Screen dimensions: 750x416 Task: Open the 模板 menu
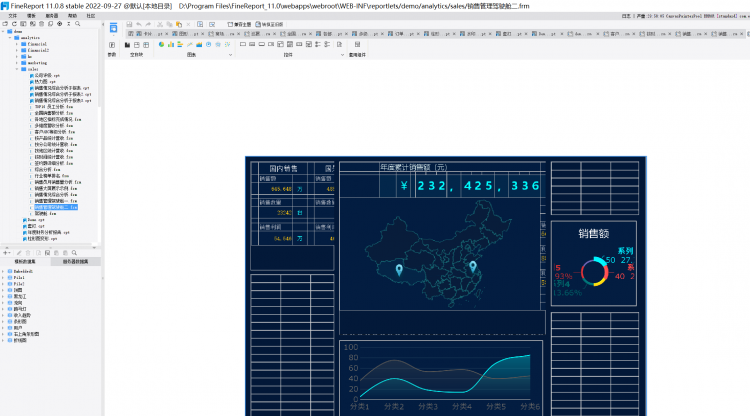31,16
